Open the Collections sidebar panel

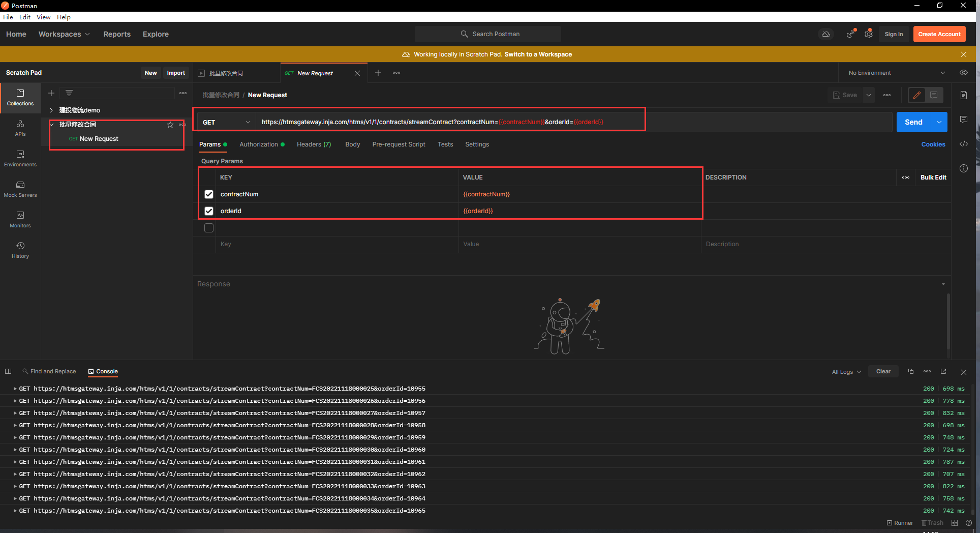20,98
